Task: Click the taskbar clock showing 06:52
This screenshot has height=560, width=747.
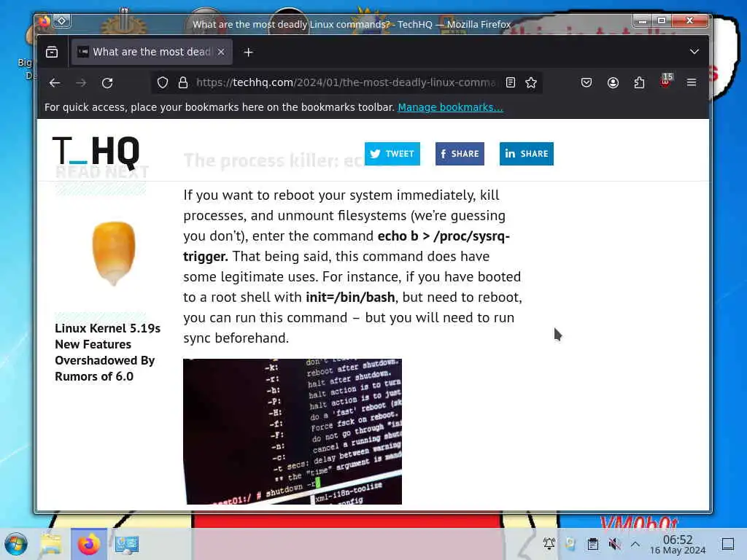Action: [x=678, y=544]
